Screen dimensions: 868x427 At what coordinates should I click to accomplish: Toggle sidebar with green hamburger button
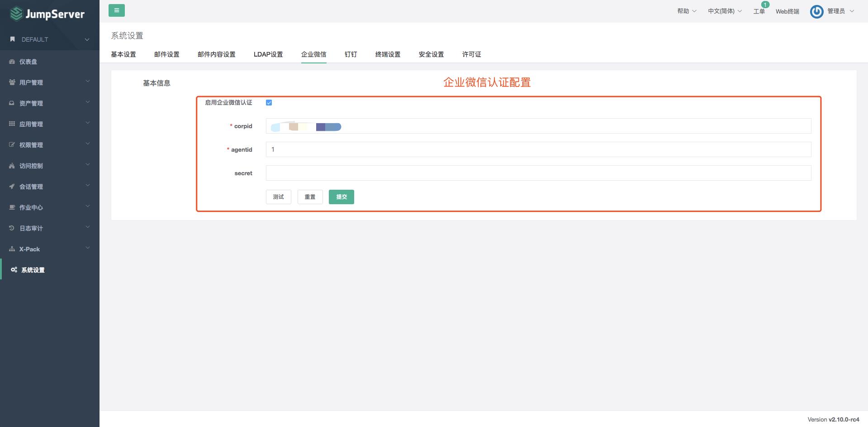(x=117, y=10)
